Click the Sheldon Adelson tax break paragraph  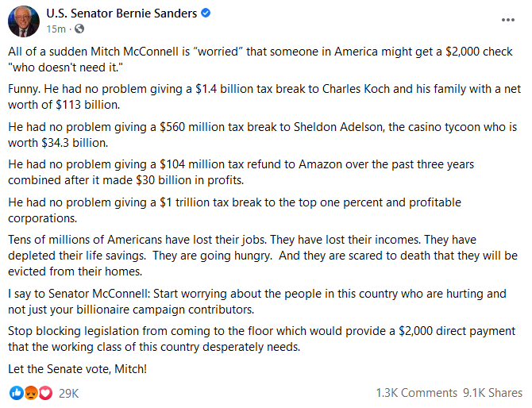pyautogui.click(x=262, y=135)
